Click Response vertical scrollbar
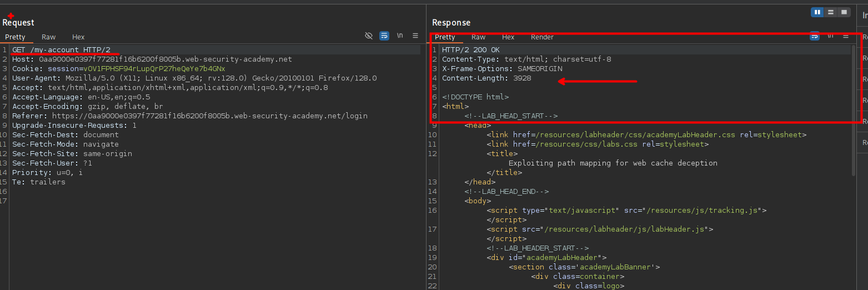The image size is (868, 290). tap(854, 111)
